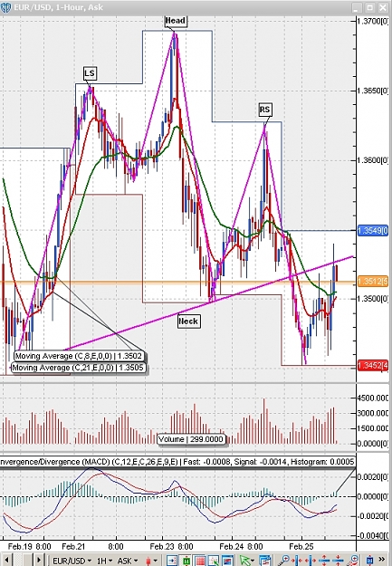Screen dimensions: 392x566
Task: Toggle the red grid display icon
Action: [x=200, y=561]
